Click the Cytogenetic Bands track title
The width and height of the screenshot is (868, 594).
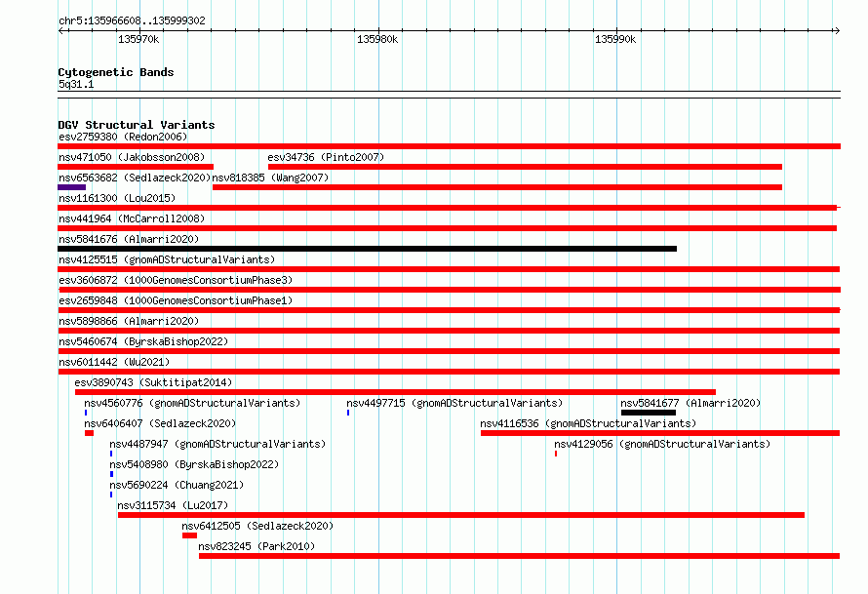click(x=116, y=72)
